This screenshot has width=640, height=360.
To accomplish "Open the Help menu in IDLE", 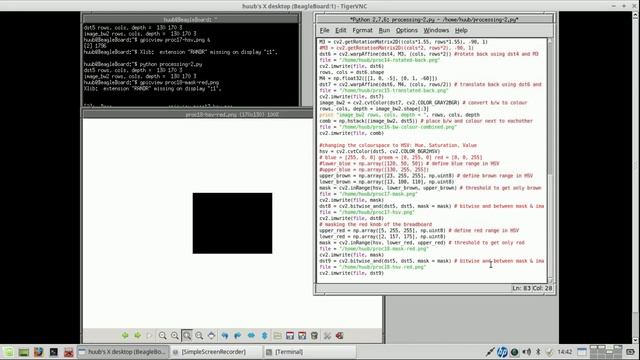I will click(461, 30).
